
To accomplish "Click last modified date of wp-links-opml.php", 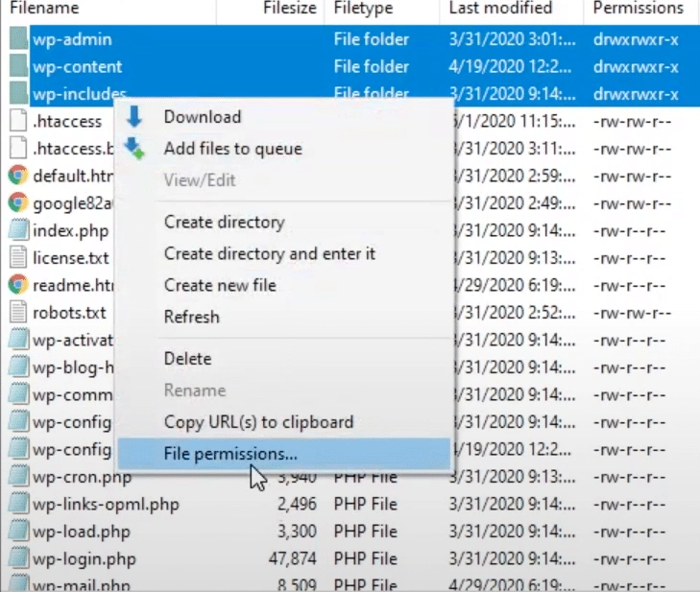I will pyautogui.click(x=512, y=504).
